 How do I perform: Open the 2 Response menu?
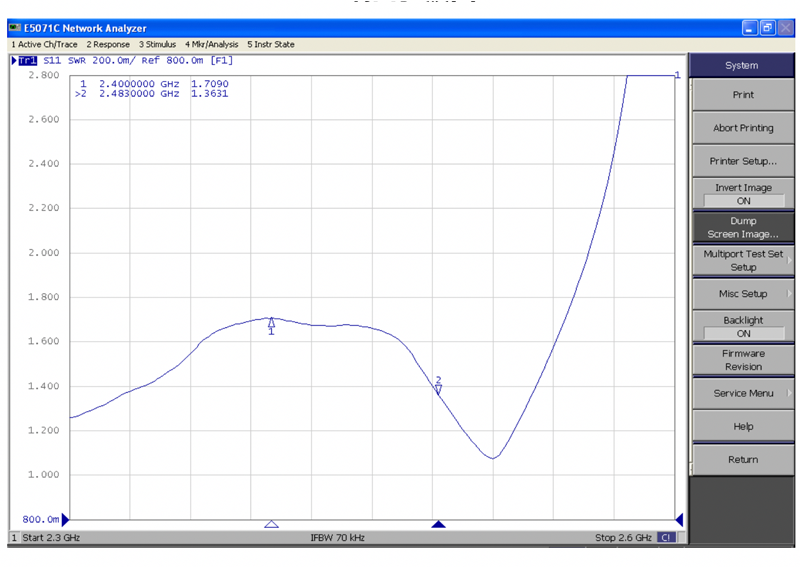[108, 44]
